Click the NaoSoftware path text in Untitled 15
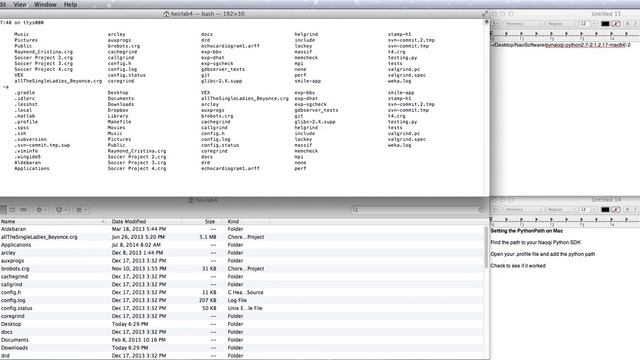The height and width of the screenshot is (360, 640). (x=561, y=45)
